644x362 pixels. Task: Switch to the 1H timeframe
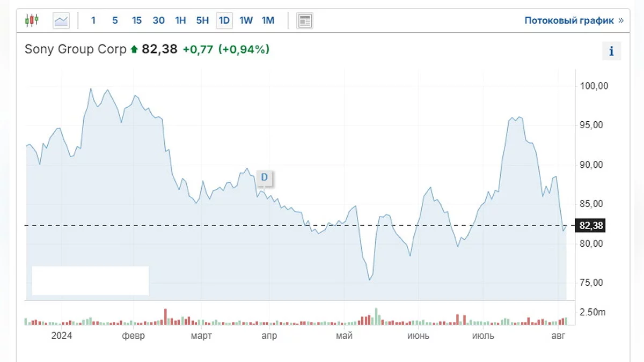pyautogui.click(x=180, y=21)
